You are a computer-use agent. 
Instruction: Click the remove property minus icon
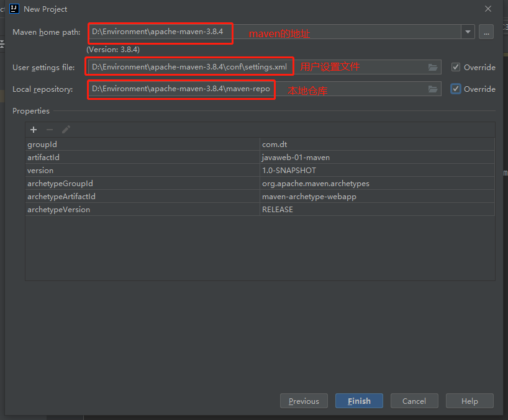(50, 130)
